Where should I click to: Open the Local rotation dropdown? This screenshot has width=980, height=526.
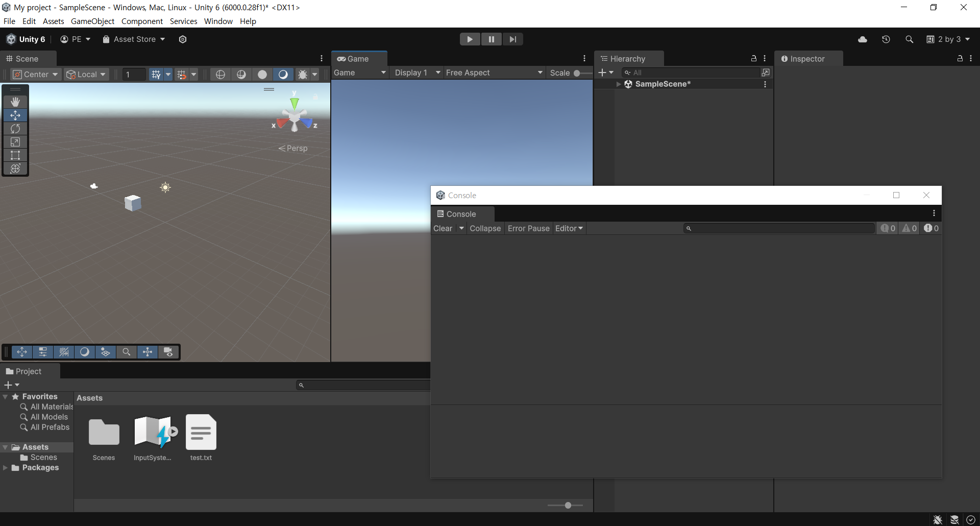pos(86,75)
